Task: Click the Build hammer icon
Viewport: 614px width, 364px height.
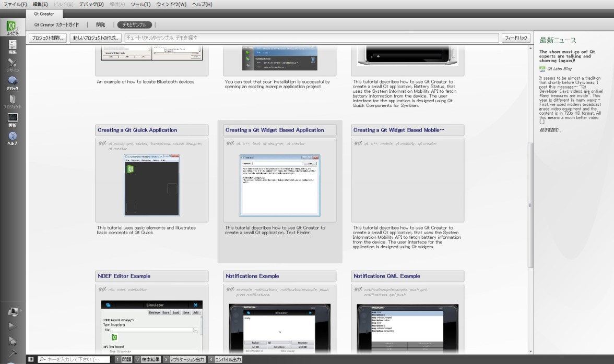Action: click(12, 354)
